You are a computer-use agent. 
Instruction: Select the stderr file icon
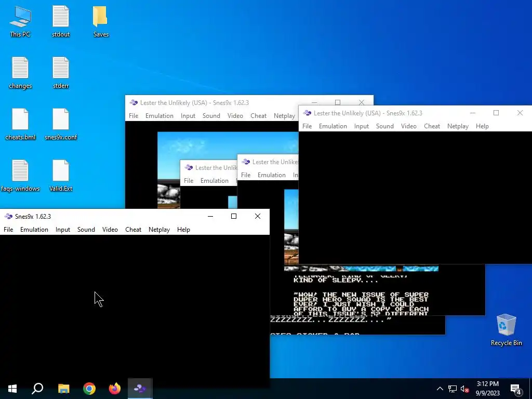coord(61,73)
